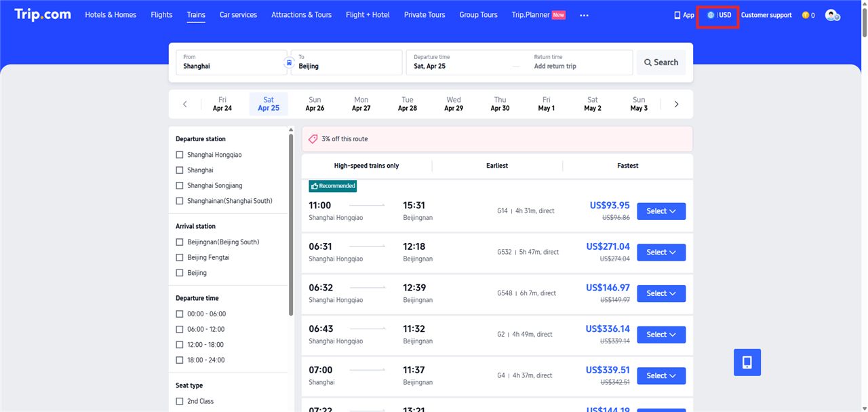Click the Customer support link
Viewport: 868px width, 412px height.
pyautogui.click(x=766, y=14)
